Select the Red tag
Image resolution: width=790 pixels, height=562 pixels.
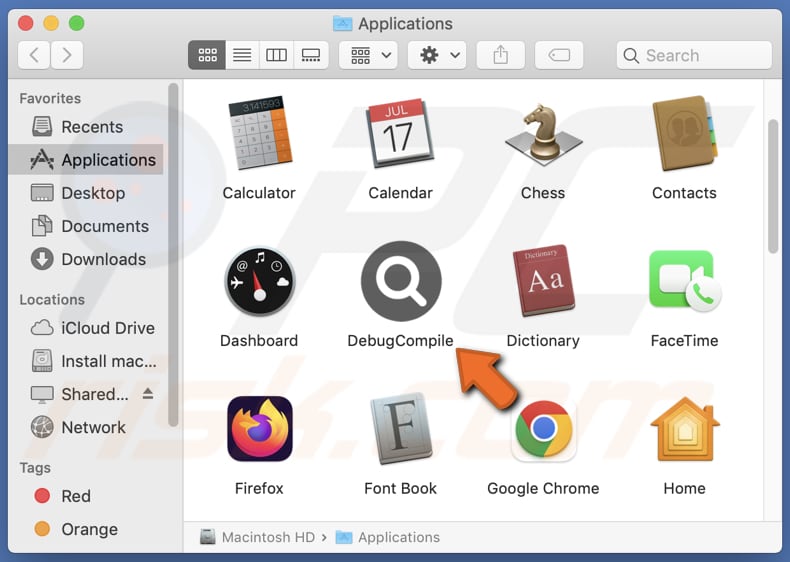click(x=86, y=496)
